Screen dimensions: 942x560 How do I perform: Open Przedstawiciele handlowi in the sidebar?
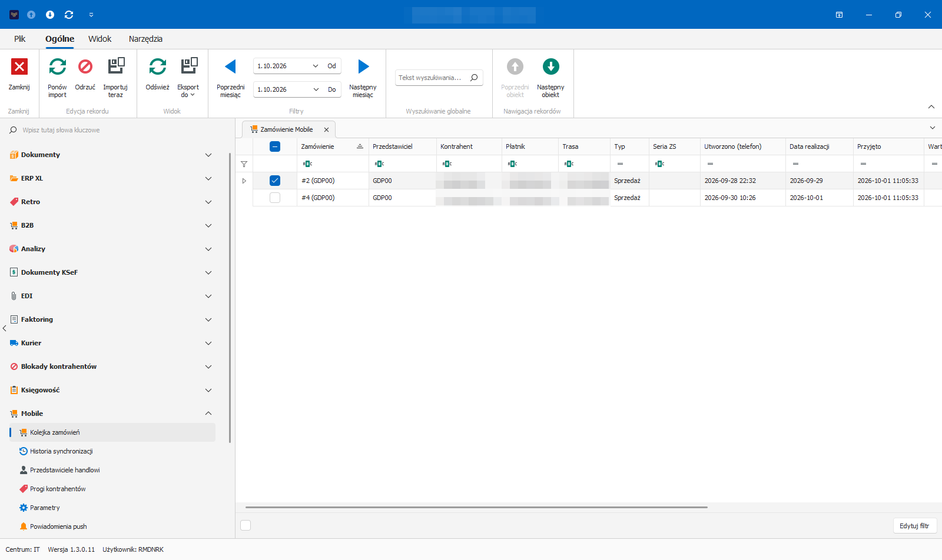click(x=65, y=470)
